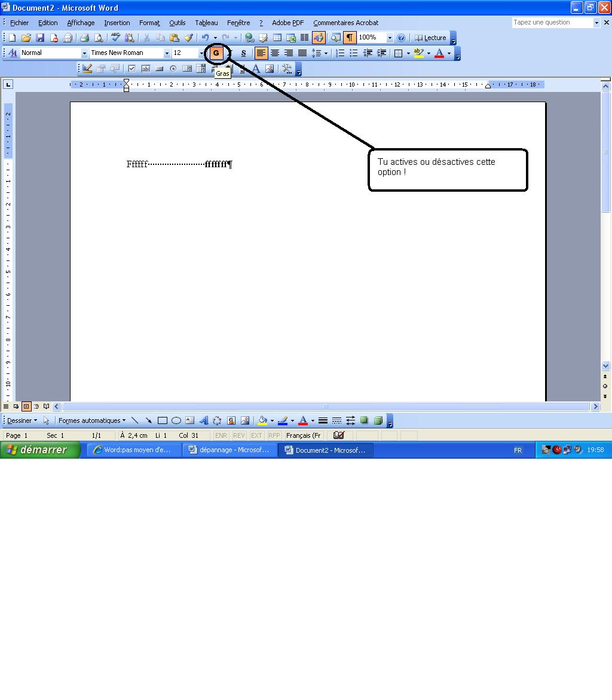Insert WordArt from the drawing toolbar
Screen dimensions: 612x700
click(203, 420)
